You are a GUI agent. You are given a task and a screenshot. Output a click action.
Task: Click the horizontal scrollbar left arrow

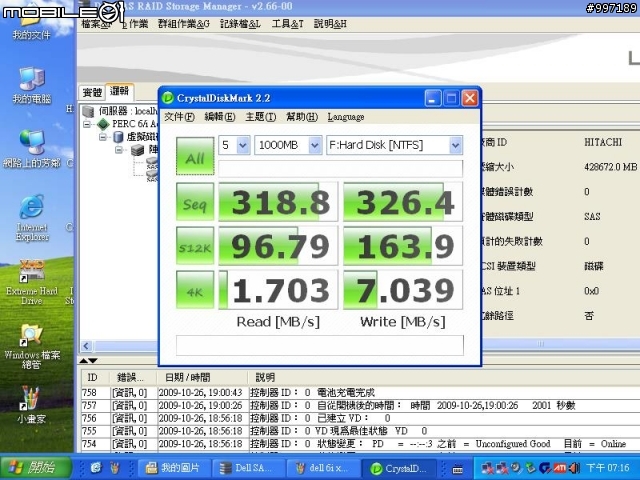coord(86,346)
